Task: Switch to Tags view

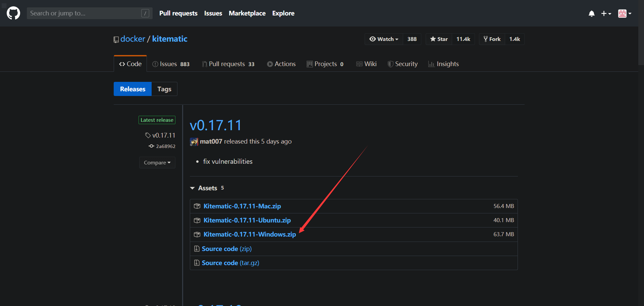Action: coord(164,89)
